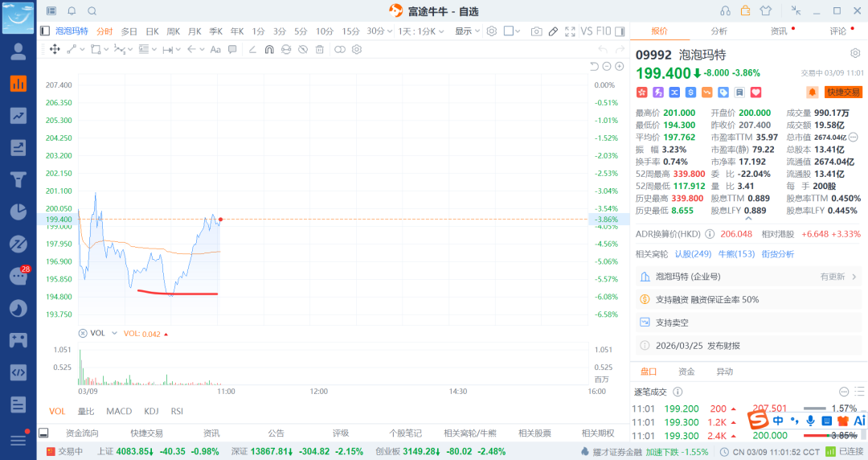This screenshot has height=460, width=868.
Task: Select the Aa text annotation tool
Action: [215, 49]
